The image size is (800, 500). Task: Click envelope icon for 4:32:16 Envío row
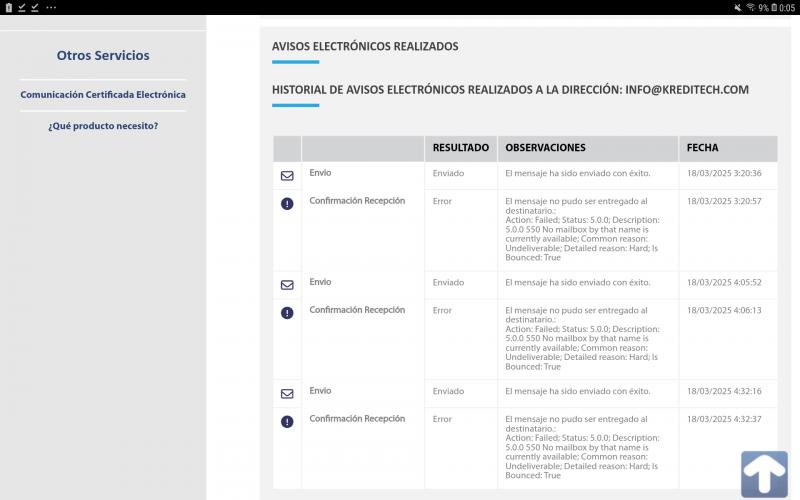point(287,393)
